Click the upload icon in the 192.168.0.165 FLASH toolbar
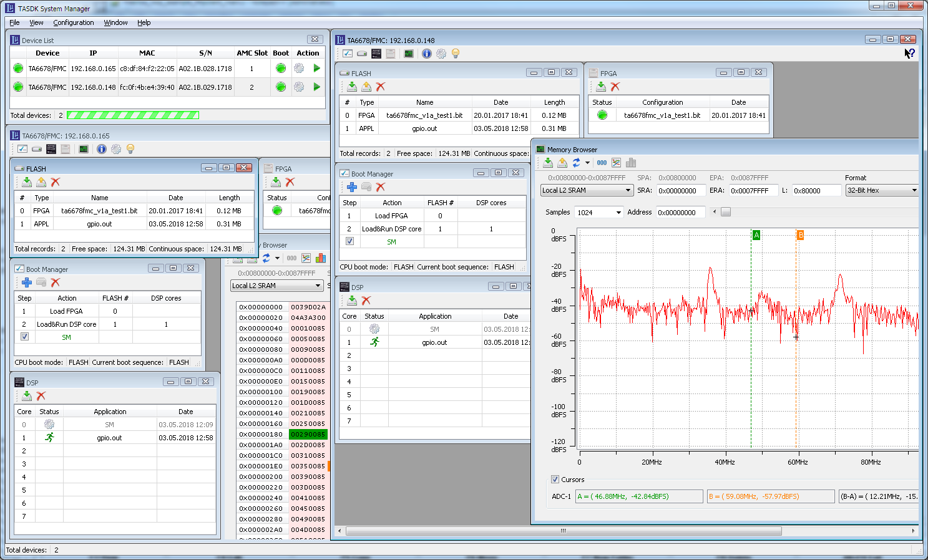 coord(41,182)
